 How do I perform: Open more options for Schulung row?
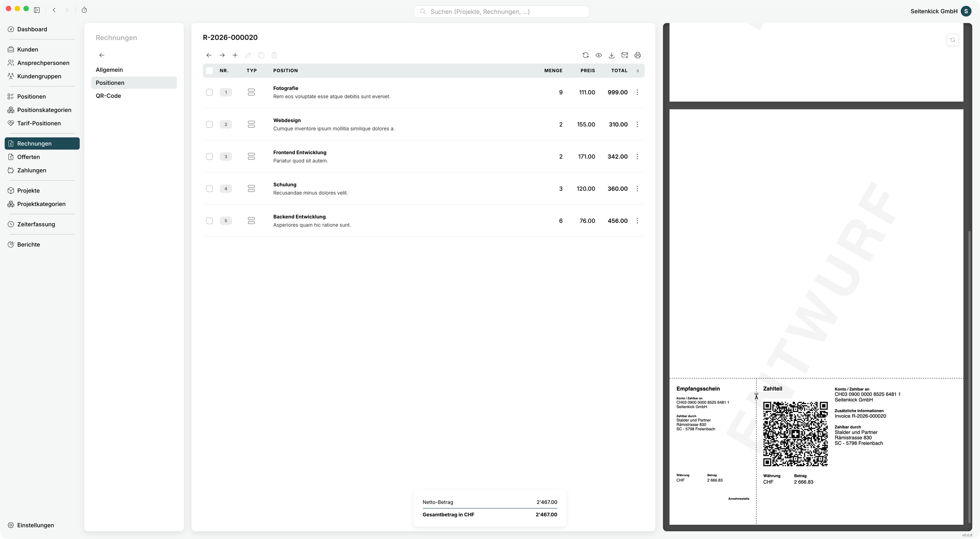(x=637, y=189)
